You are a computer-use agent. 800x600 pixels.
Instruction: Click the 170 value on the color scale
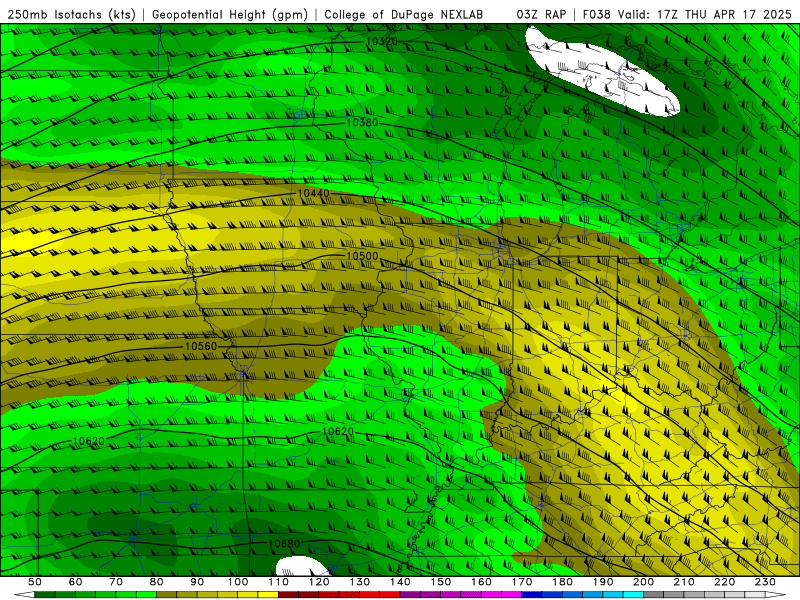click(x=522, y=582)
